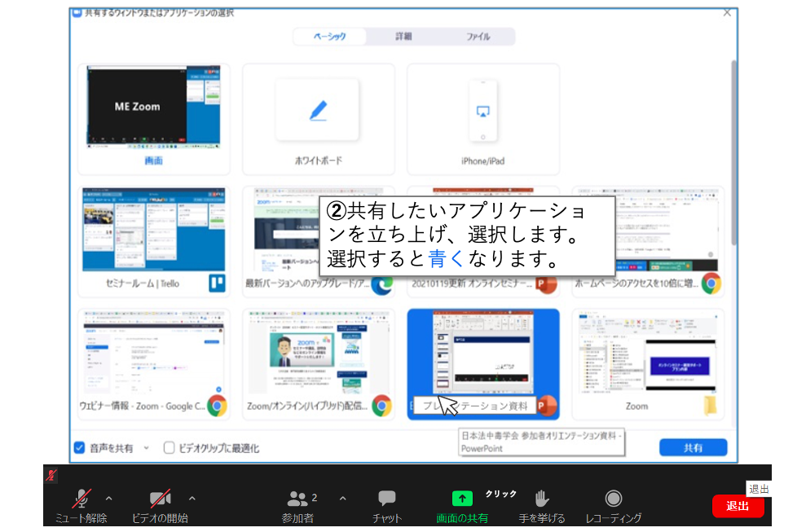Click Chrome icon on ウェビナー情報 window
The width and height of the screenshot is (806, 532).
pos(217,406)
